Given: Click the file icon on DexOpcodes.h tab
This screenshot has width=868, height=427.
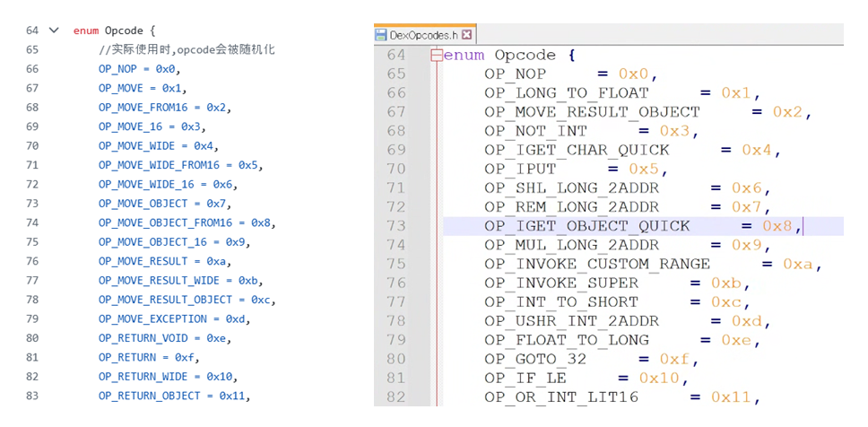Looking at the screenshot, I should pos(381,35).
